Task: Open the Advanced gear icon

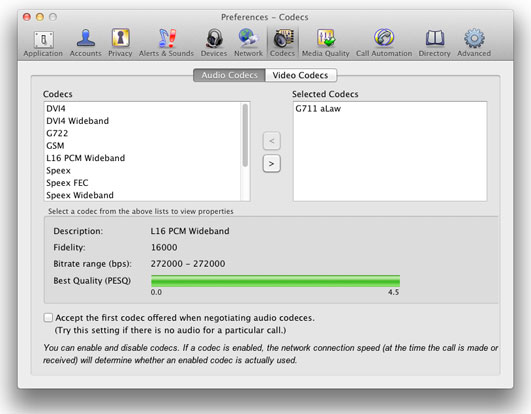Action: [x=474, y=43]
